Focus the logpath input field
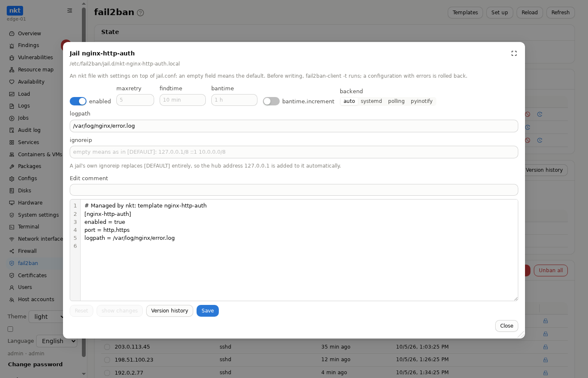The image size is (588, 378). coord(294,126)
